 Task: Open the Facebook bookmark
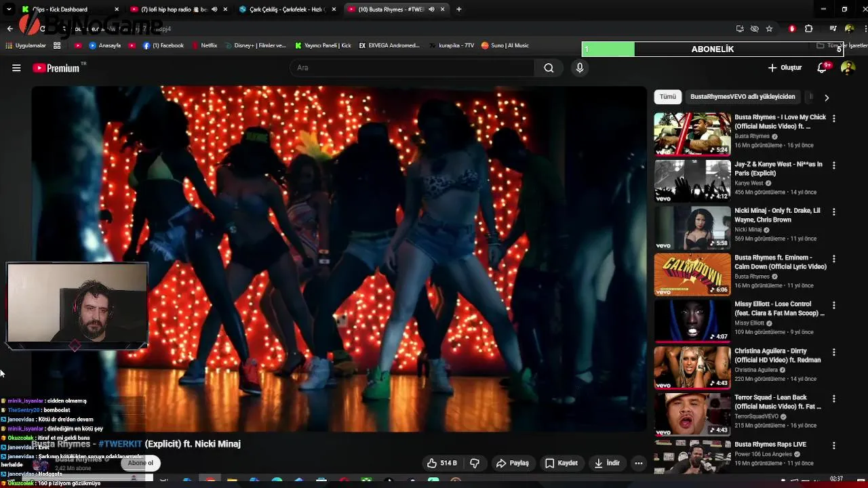tap(163, 45)
